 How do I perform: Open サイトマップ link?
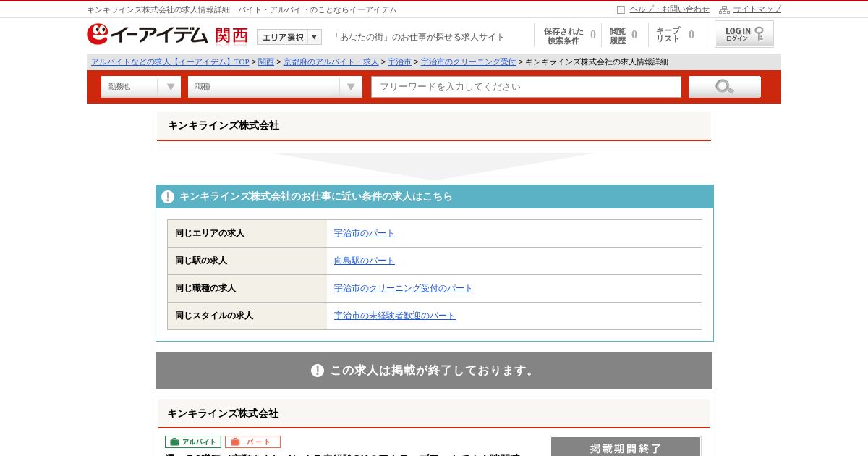coord(757,9)
